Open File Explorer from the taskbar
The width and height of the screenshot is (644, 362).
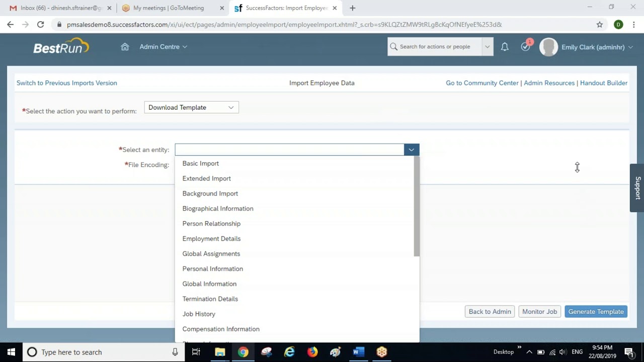pos(220,352)
